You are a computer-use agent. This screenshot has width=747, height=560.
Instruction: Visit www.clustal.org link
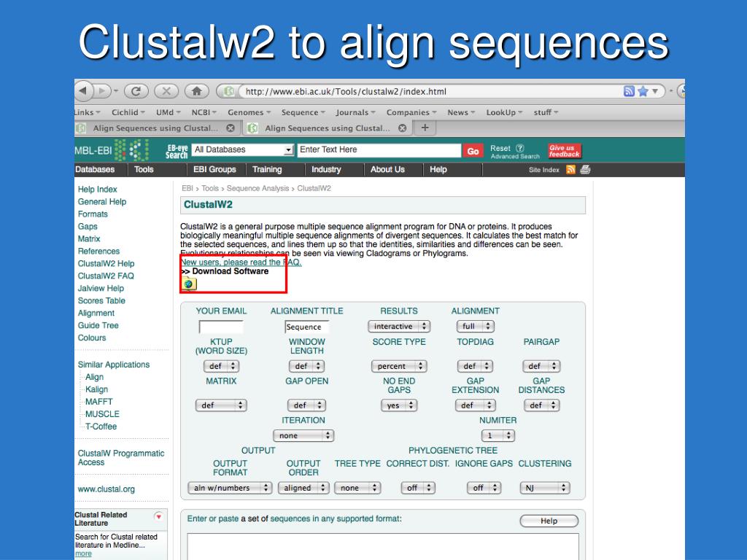point(107,489)
